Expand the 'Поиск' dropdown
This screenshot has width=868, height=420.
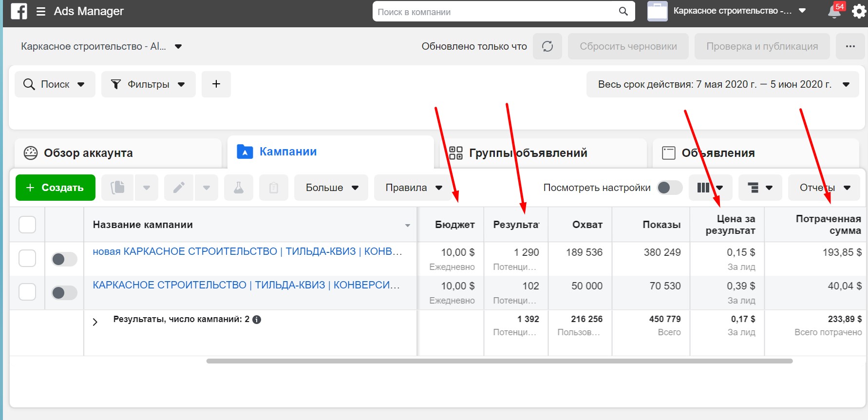point(55,84)
